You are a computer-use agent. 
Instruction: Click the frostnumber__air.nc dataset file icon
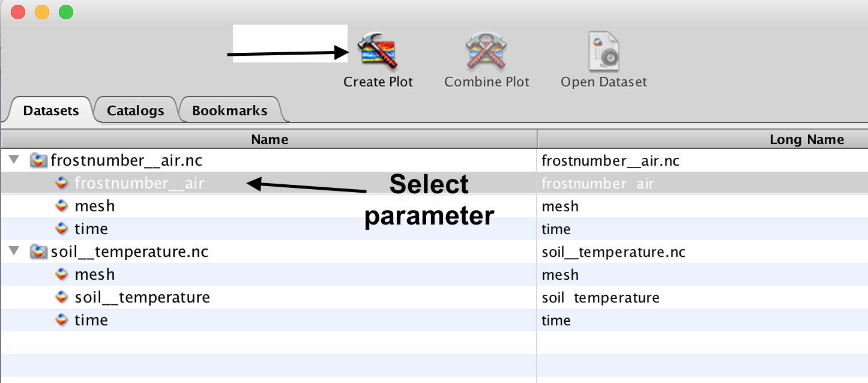39,161
